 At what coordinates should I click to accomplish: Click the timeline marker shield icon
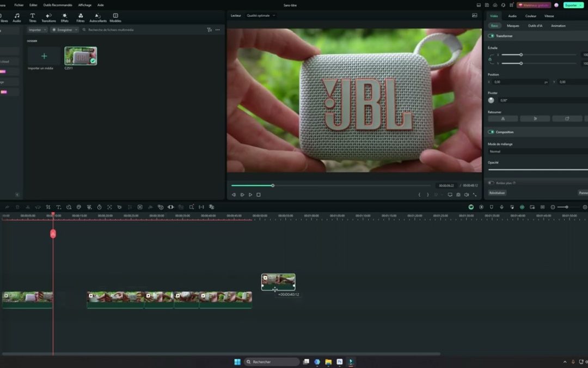point(491,207)
